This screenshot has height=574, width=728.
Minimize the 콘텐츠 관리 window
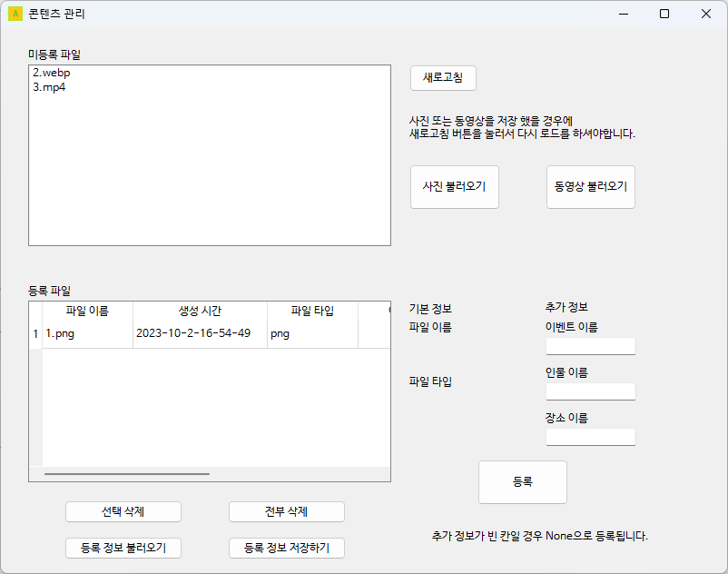[x=624, y=14]
